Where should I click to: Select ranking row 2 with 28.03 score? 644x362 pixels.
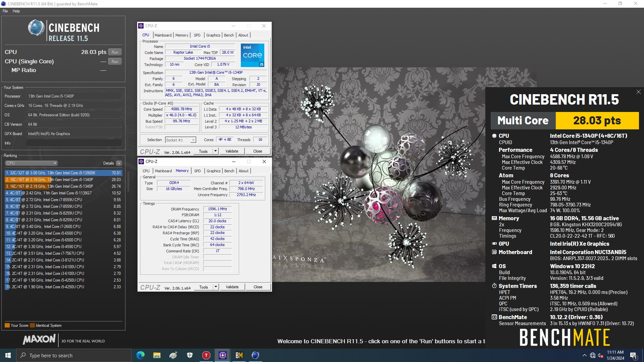pyautogui.click(x=63, y=180)
